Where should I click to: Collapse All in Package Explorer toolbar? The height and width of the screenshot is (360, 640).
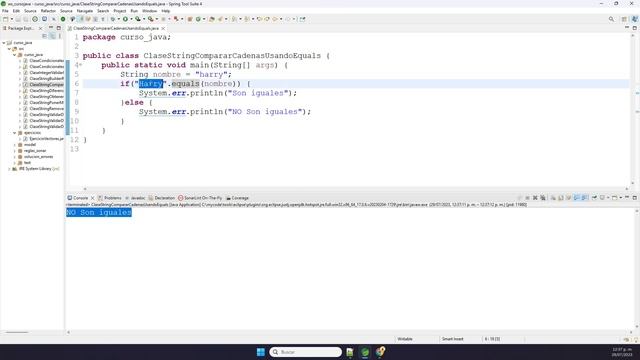coord(45,36)
